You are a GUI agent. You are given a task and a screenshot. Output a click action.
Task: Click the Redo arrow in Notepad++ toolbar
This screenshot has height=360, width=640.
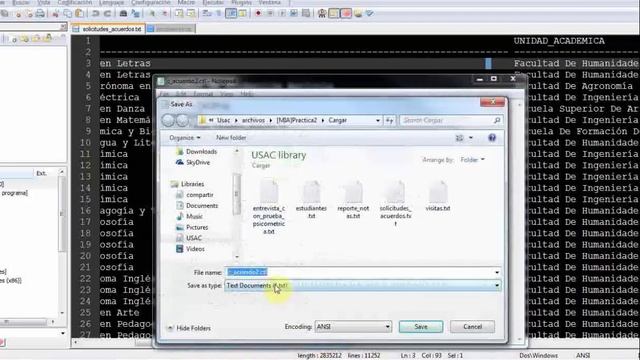[x=107, y=13]
